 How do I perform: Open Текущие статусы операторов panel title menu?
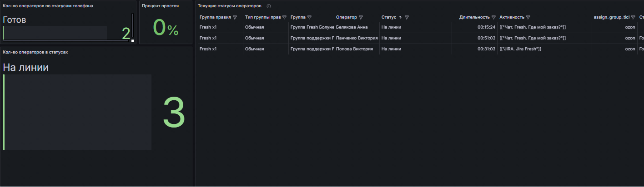(229, 6)
